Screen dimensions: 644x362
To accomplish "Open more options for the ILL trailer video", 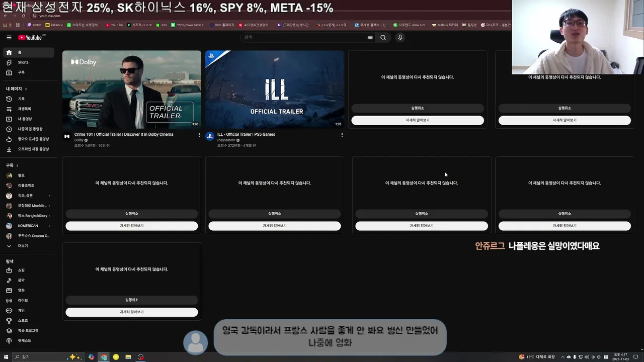I will tap(342, 135).
